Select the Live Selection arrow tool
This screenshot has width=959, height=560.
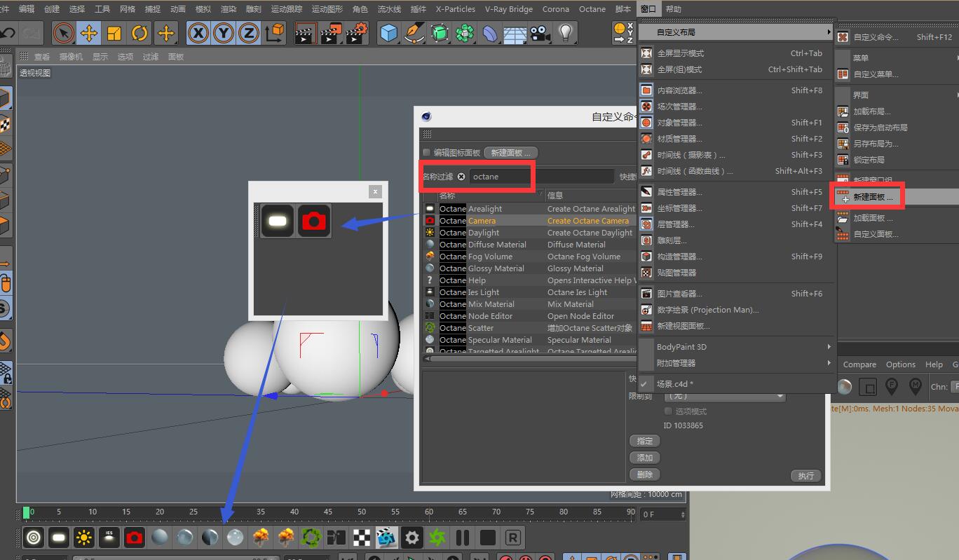(63, 33)
